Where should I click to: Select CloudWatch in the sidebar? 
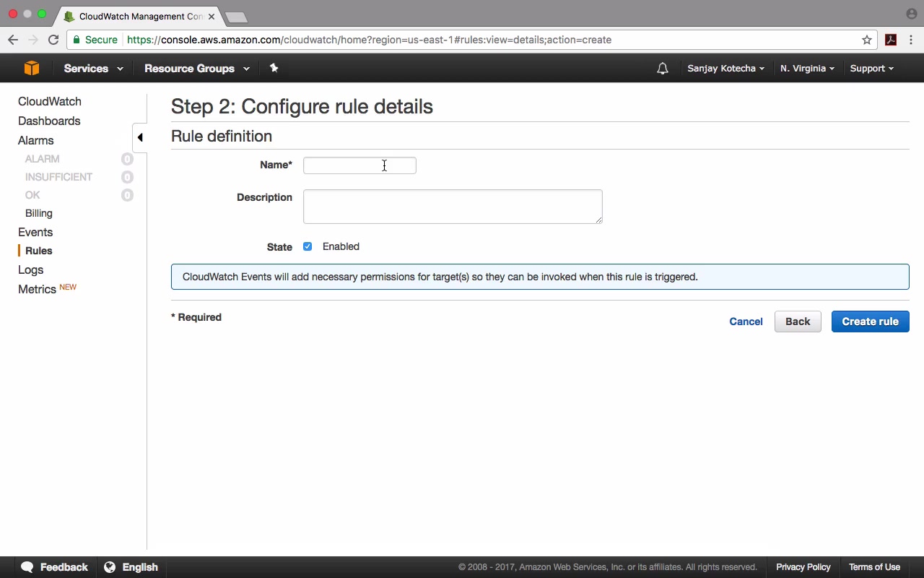50,101
